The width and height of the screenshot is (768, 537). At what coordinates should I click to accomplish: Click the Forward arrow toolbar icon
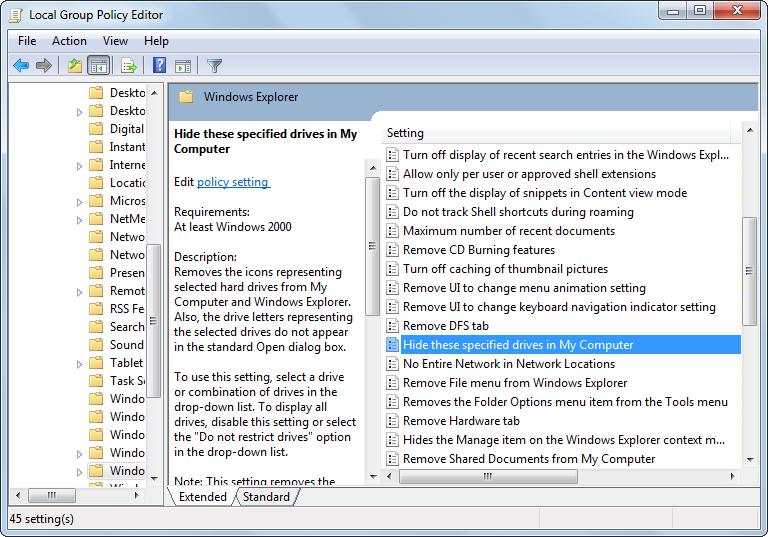coord(44,65)
